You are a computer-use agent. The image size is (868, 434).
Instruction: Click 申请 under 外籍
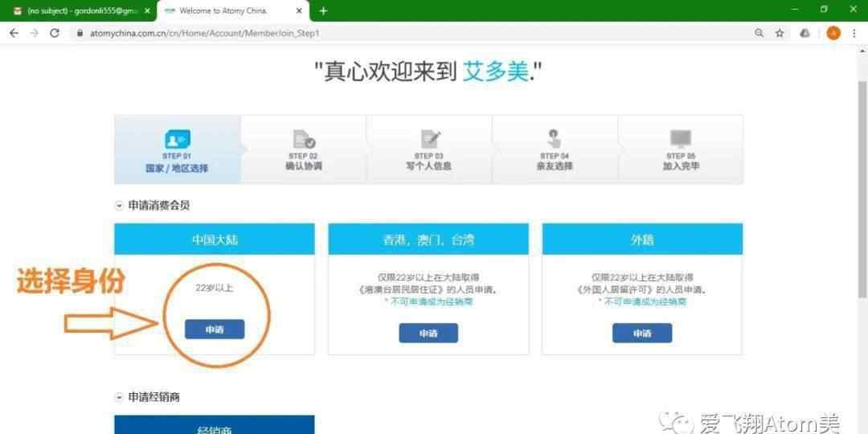pos(642,333)
